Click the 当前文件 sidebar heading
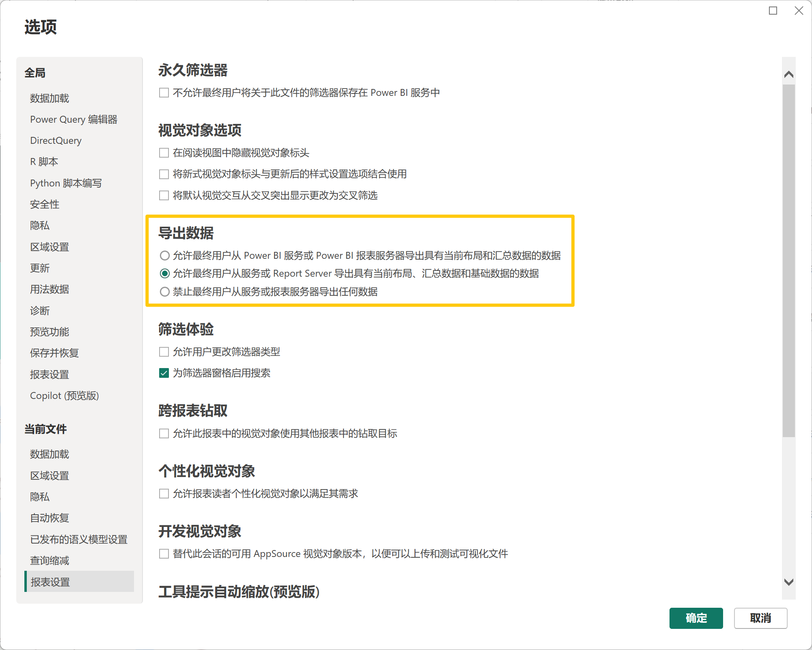Image resolution: width=812 pixels, height=650 pixels. pyautogui.click(x=45, y=429)
